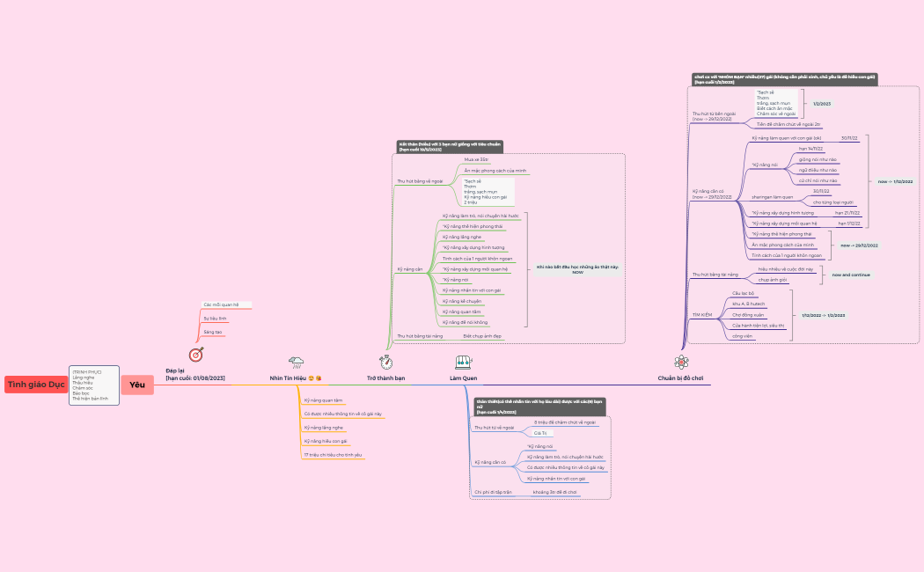Select the công viên node
The image size is (924, 572).
(x=743, y=336)
